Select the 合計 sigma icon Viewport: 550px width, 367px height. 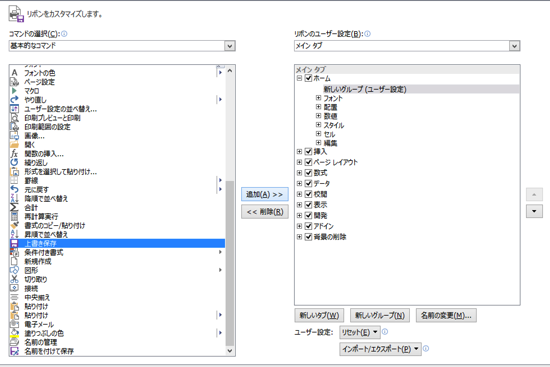pyautogui.click(x=14, y=207)
